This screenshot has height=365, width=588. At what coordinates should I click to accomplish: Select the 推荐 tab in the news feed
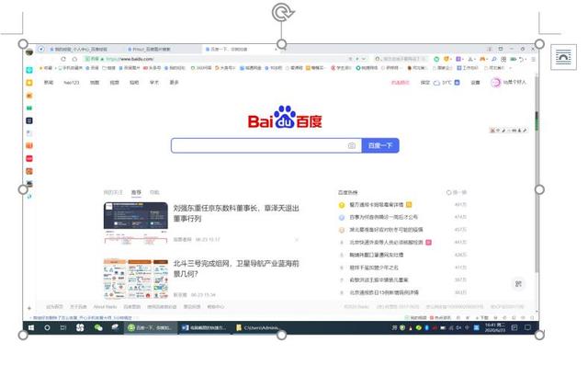click(x=136, y=192)
